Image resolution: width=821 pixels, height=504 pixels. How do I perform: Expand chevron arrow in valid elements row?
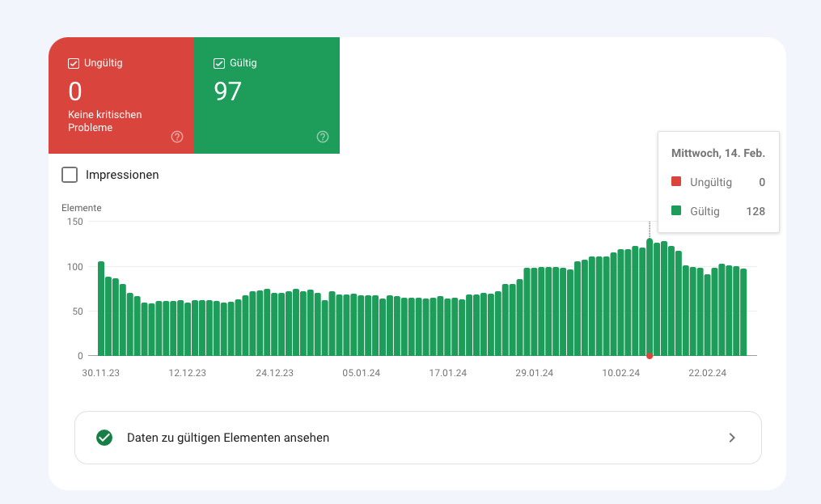coord(731,438)
